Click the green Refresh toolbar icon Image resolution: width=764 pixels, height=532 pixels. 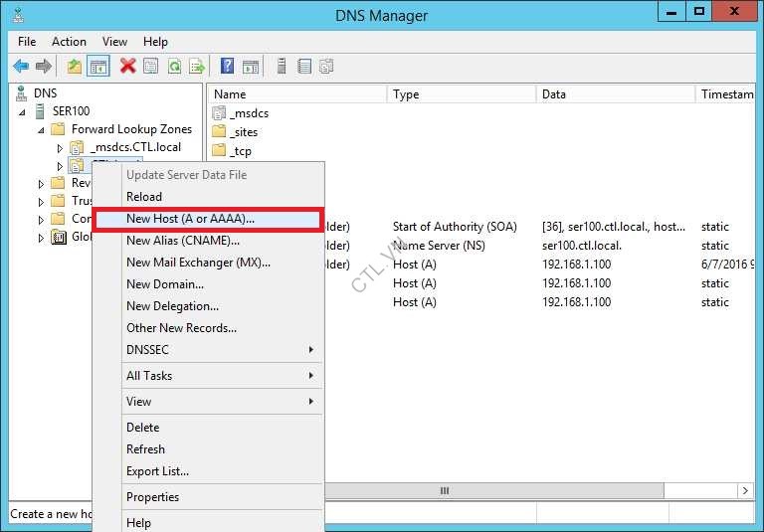[x=174, y=67]
